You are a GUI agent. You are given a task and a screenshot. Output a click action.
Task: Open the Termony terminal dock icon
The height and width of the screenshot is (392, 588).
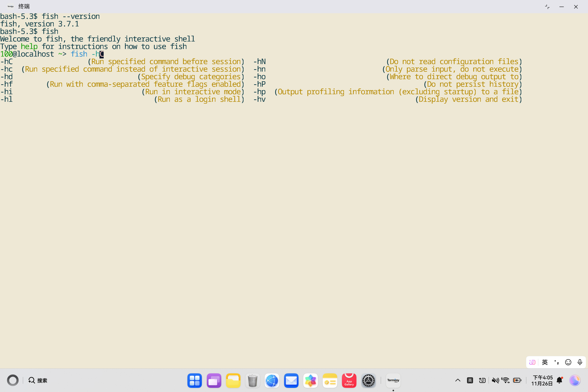coord(393,381)
